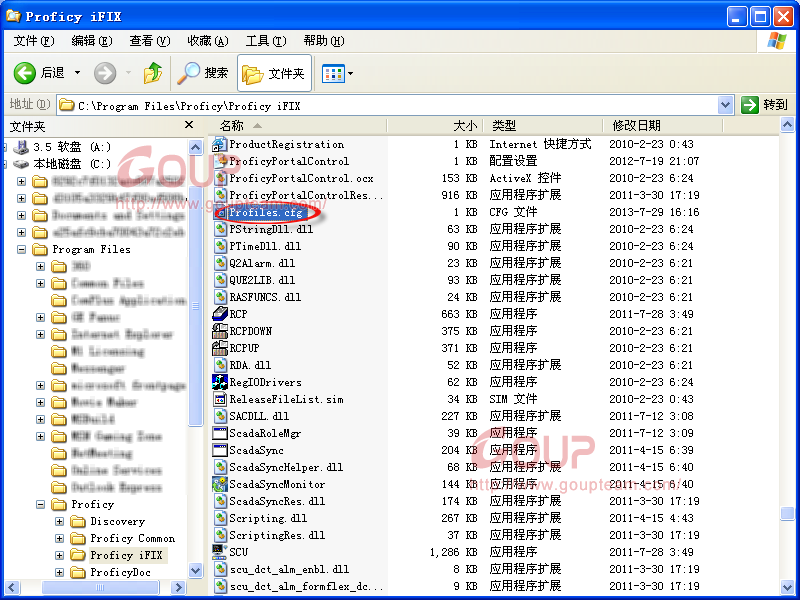Select the RCPUP application icon

coord(220,348)
